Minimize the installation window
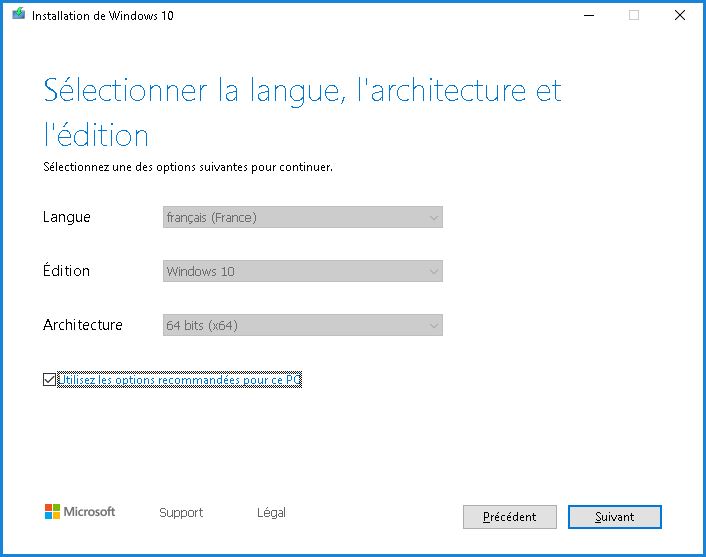Image resolution: width=706 pixels, height=557 pixels. [x=587, y=15]
